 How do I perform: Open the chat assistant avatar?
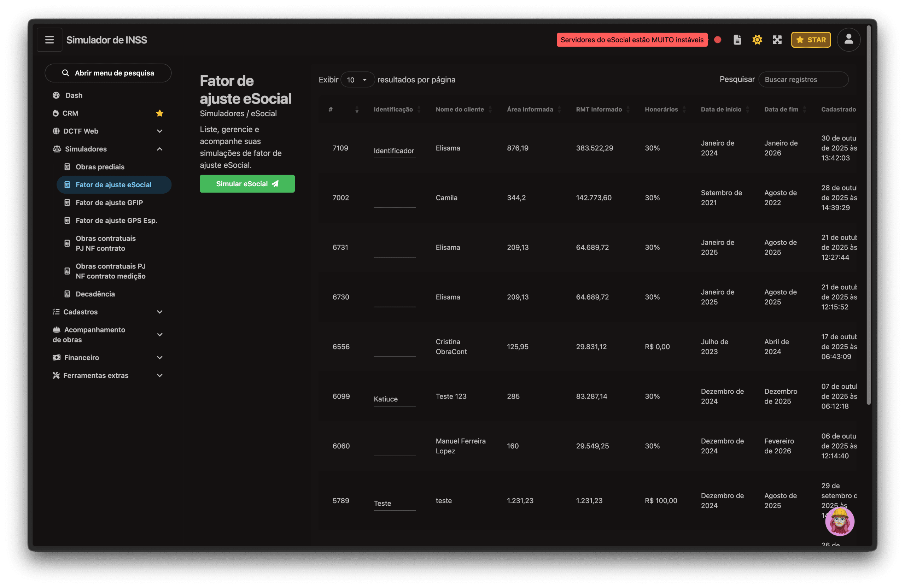[840, 521]
